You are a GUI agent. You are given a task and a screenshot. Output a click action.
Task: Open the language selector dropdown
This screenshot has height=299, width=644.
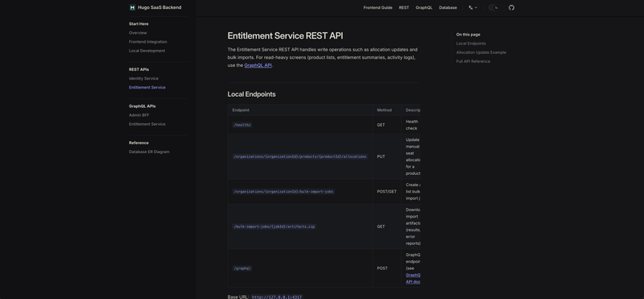[473, 7]
